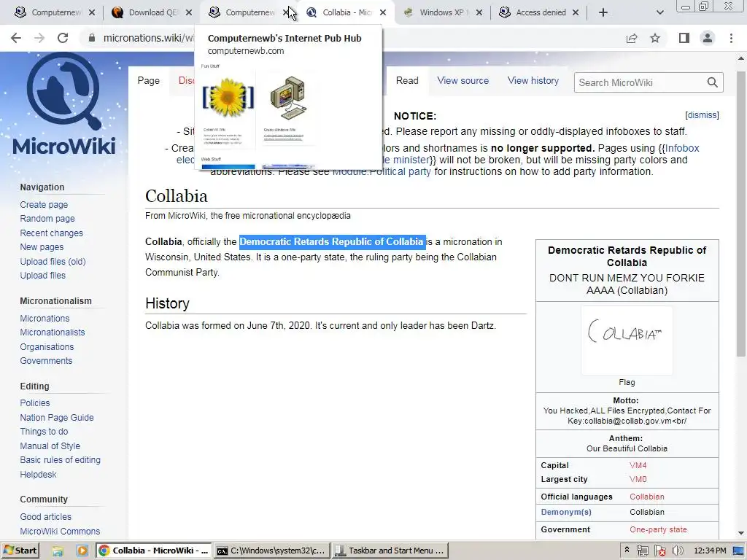747x560 pixels.
Task: Open the View source tab
Action: [463, 80]
